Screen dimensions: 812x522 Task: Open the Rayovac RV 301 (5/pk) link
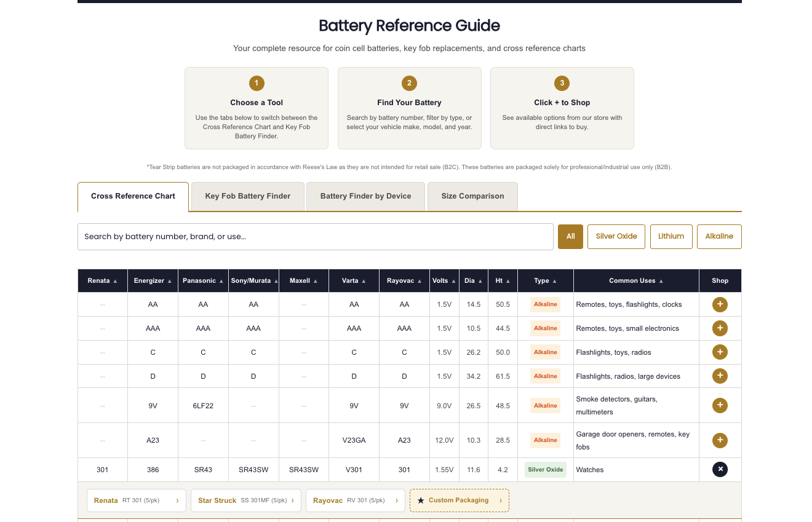[x=356, y=500]
